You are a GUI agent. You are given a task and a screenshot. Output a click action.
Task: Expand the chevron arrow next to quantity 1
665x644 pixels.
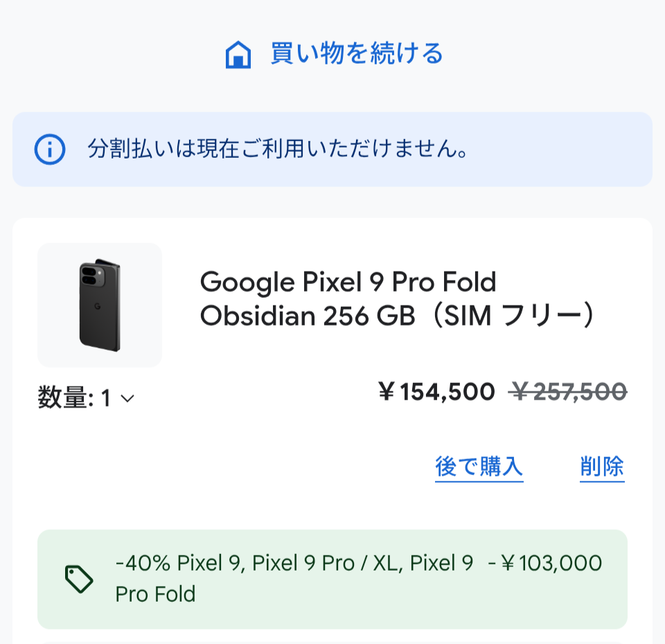[127, 399]
